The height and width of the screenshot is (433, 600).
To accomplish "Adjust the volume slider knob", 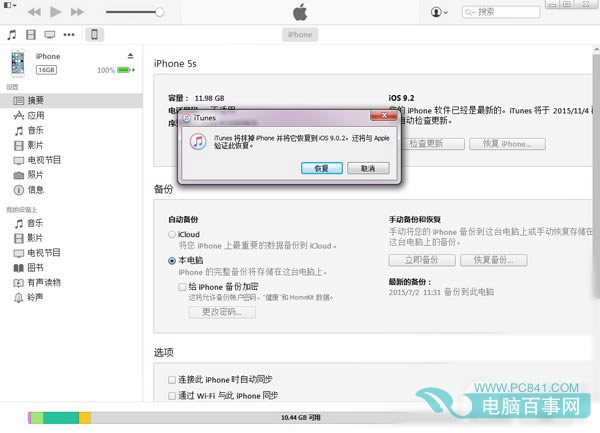I will pyautogui.click(x=160, y=12).
